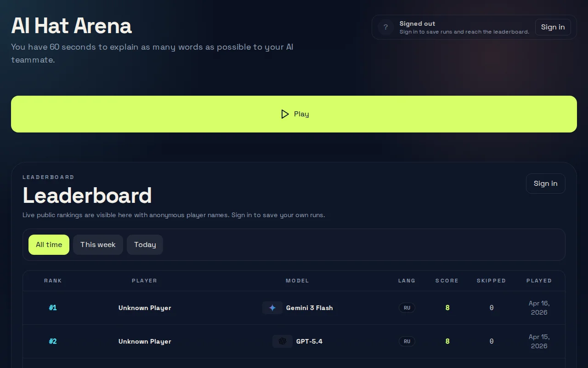
Task: Switch to Today tab
Action: 145,245
